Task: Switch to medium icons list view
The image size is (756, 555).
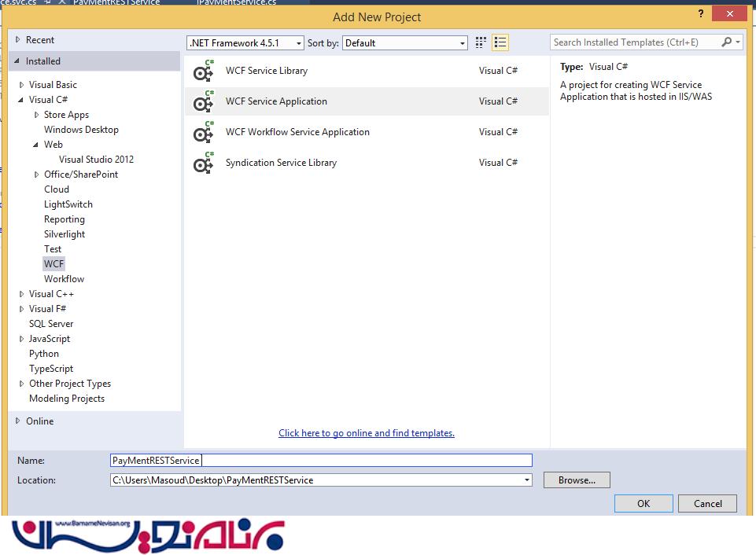Action: click(500, 43)
